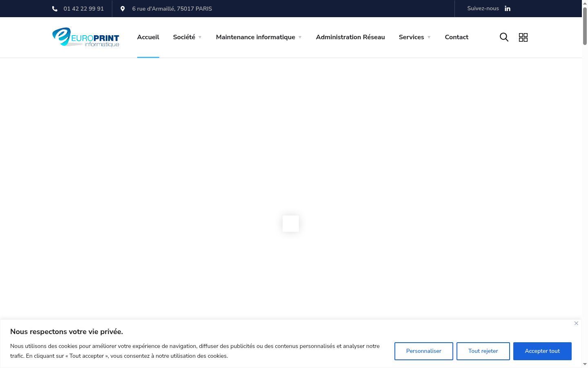This screenshot has width=588, height=368.
Task: Open the grid panel icon
Action: click(523, 37)
